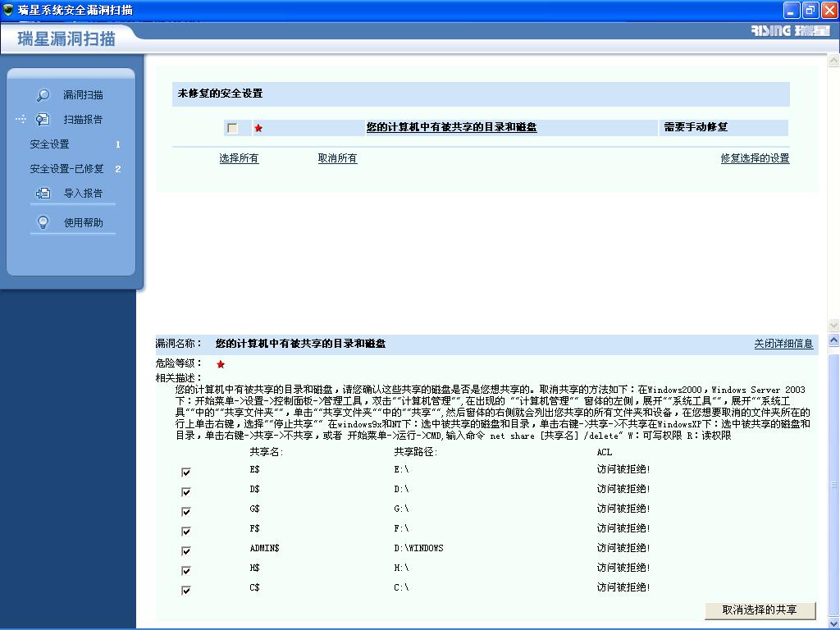This screenshot has height=630, width=840.
Task: Click the G$ share name
Action: tap(254, 509)
